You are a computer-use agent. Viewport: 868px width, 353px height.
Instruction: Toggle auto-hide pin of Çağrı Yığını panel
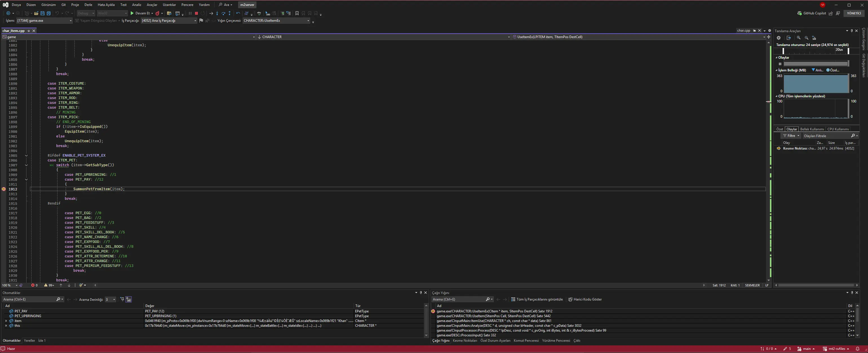tap(852, 293)
